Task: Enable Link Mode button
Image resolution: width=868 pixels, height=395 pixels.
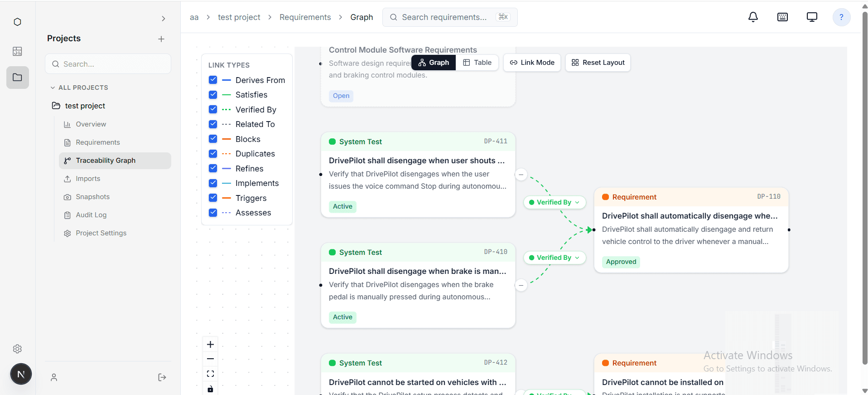Action: [x=532, y=63]
